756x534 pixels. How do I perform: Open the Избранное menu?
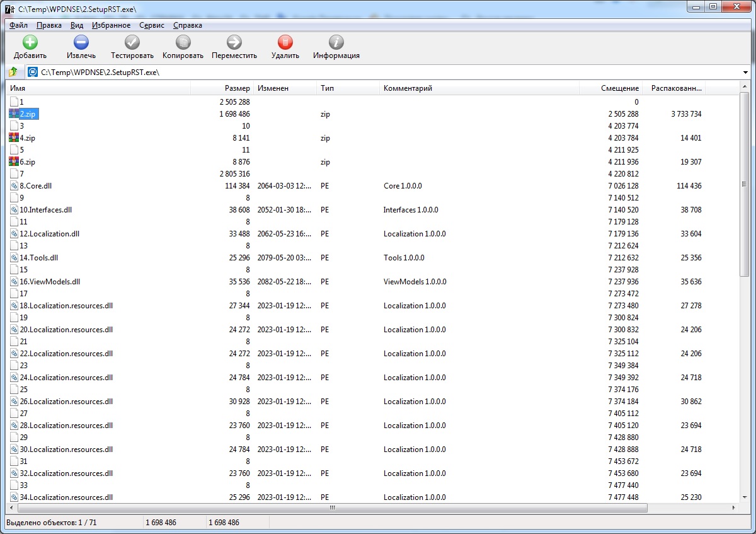point(111,25)
